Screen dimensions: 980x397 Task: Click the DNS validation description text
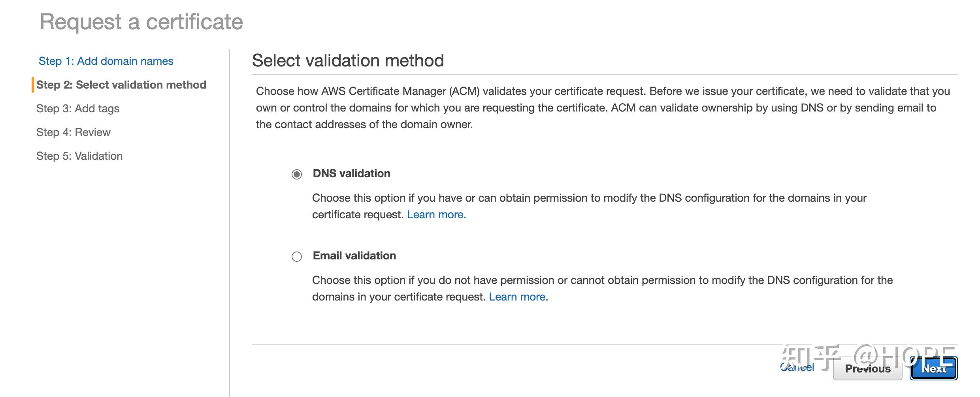pyautogui.click(x=589, y=198)
